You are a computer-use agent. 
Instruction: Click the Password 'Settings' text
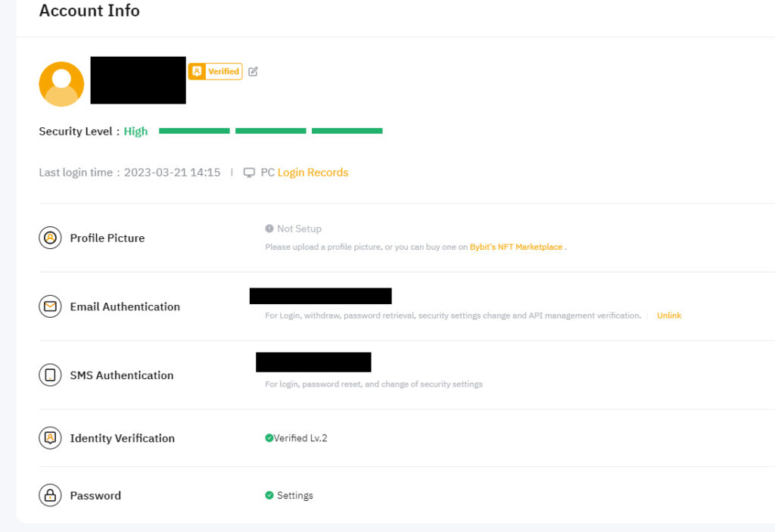tap(295, 496)
